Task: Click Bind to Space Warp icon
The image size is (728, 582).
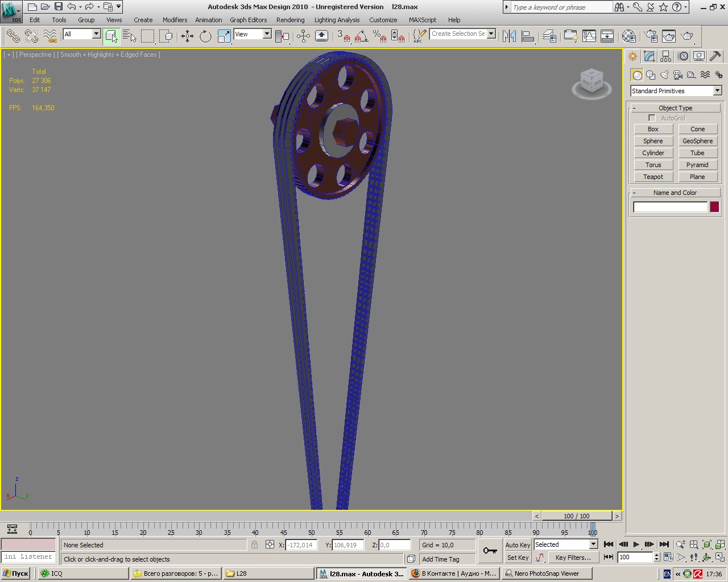Action: (50, 36)
